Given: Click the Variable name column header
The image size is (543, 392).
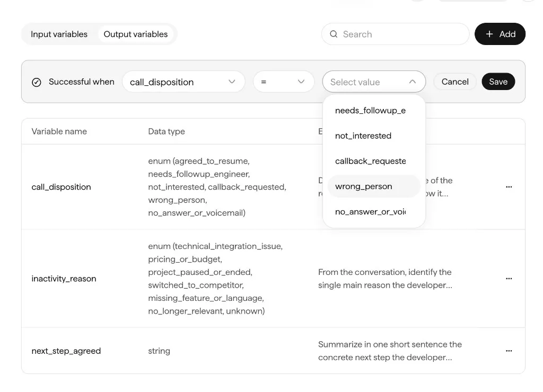Looking at the screenshot, I should pos(59,131).
